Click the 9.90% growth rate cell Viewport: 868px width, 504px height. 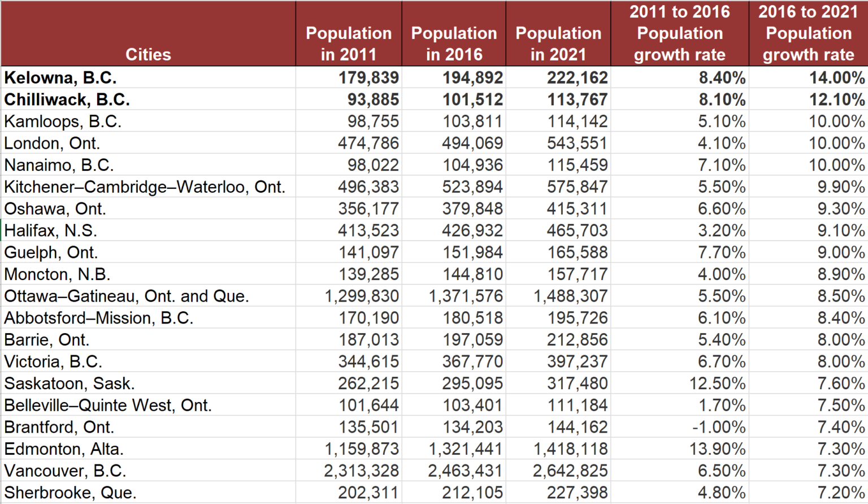[809, 187]
